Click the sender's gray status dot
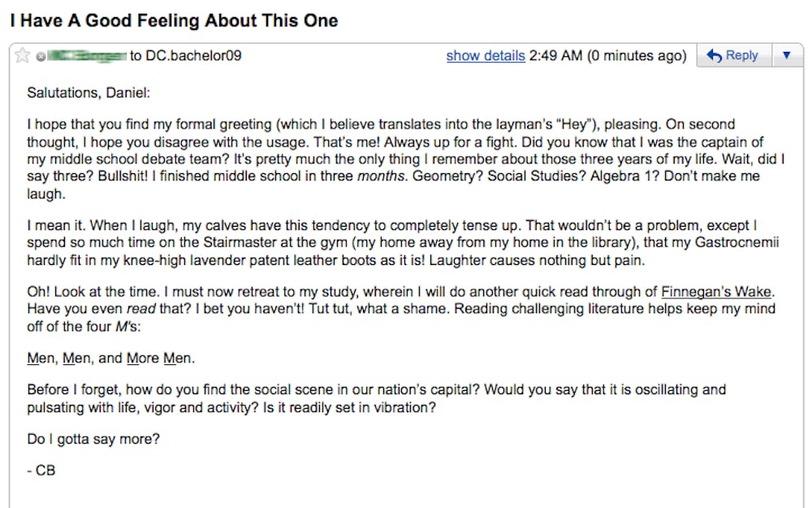The height and width of the screenshot is (508, 812). click(x=41, y=57)
